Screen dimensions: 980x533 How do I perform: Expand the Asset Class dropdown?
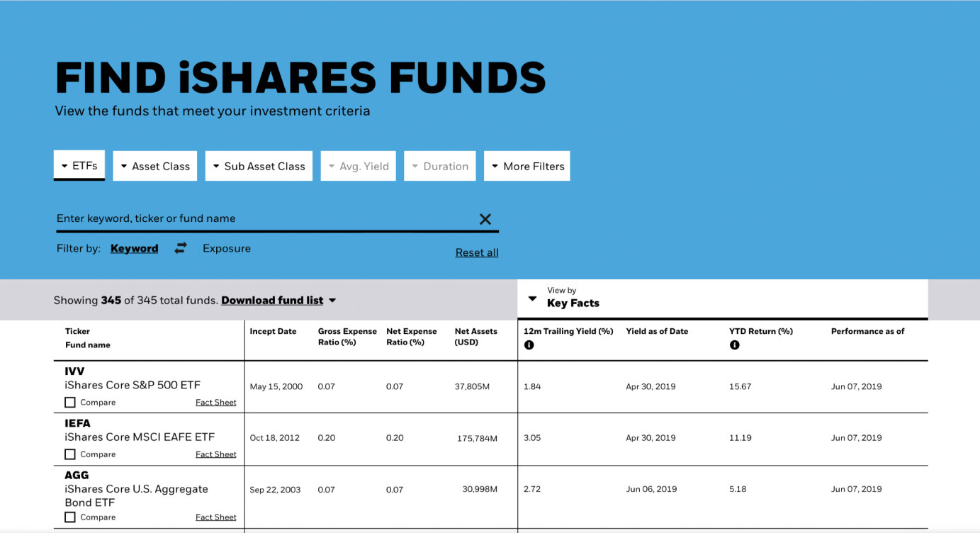coord(154,167)
